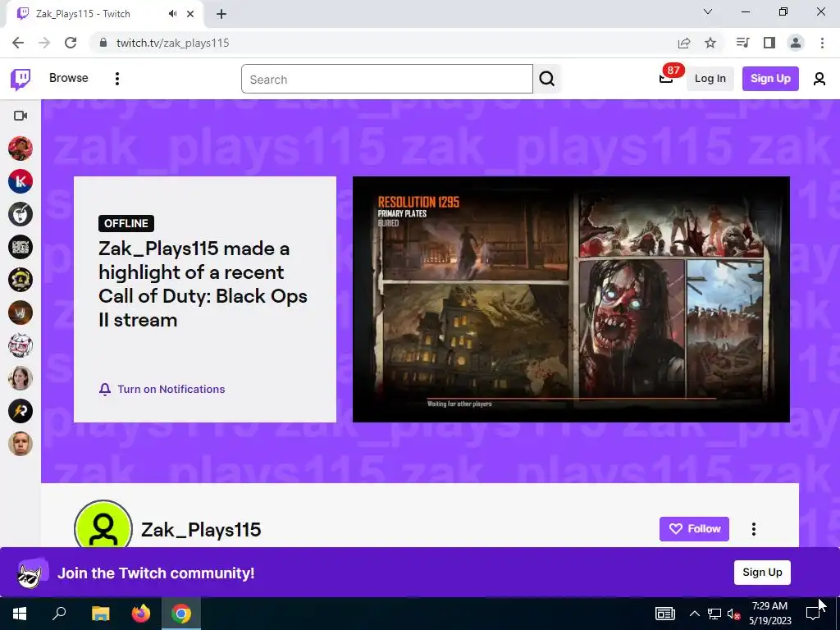Reload the Twitch page

pos(71,43)
